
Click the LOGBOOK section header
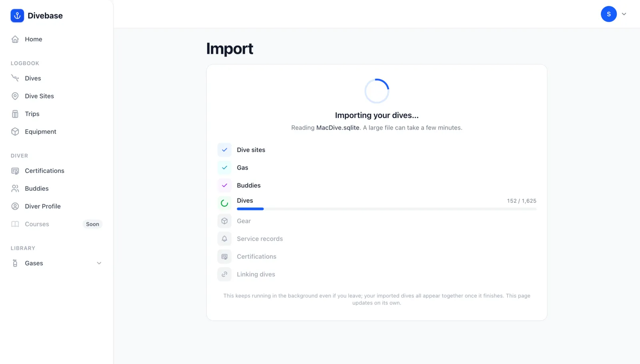(x=25, y=63)
